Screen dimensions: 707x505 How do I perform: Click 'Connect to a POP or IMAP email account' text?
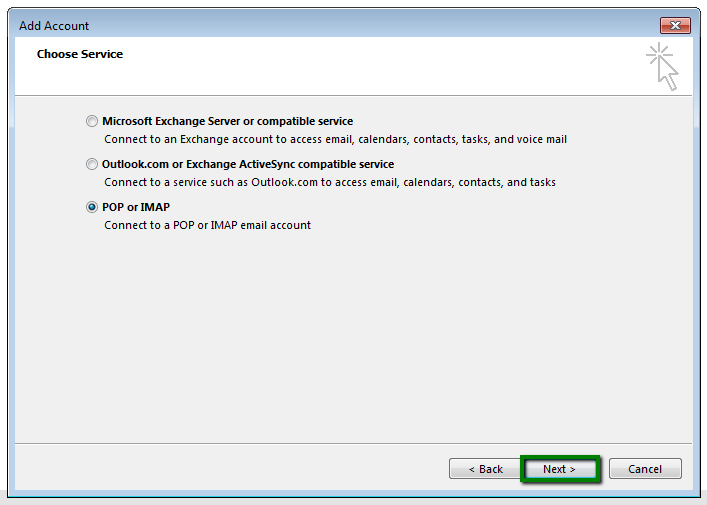click(x=208, y=225)
